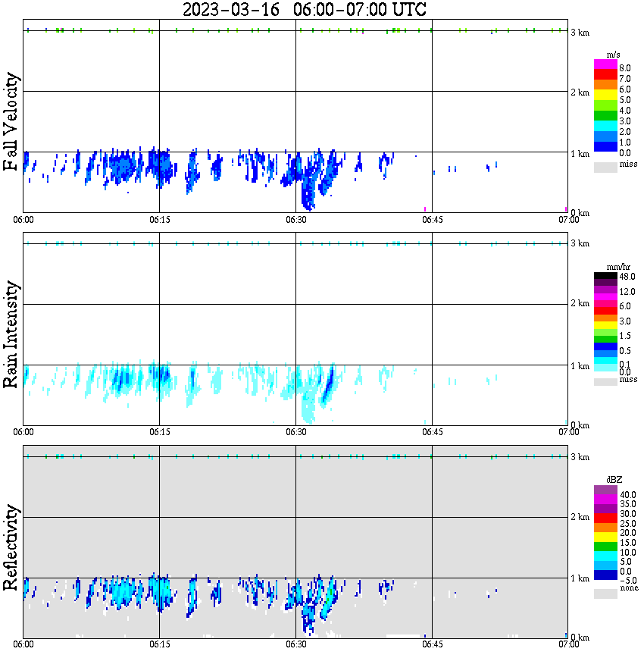644x658 pixels.
Task: Click the 8.0 label in velocity legend
Action: pos(625,68)
